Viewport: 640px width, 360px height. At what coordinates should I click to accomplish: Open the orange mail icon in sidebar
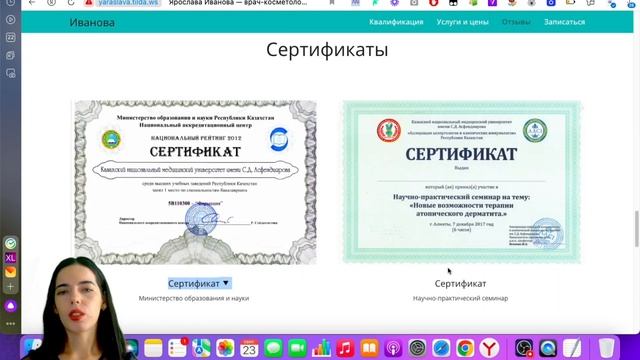pyautogui.click(x=11, y=272)
